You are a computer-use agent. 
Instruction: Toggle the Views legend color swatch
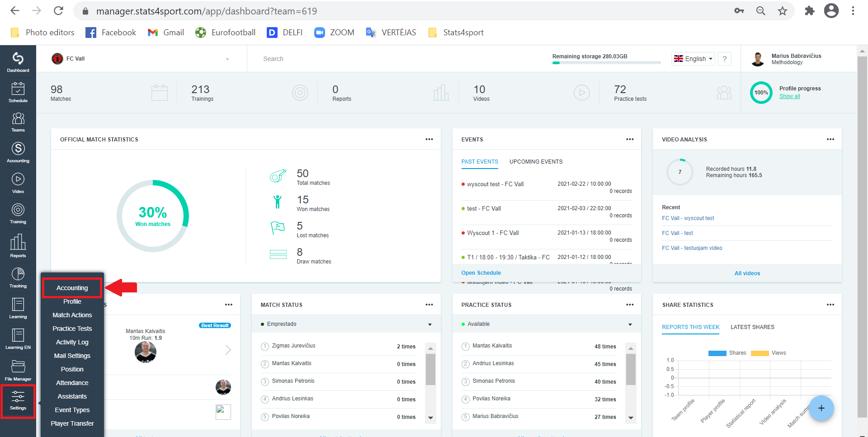(759, 353)
